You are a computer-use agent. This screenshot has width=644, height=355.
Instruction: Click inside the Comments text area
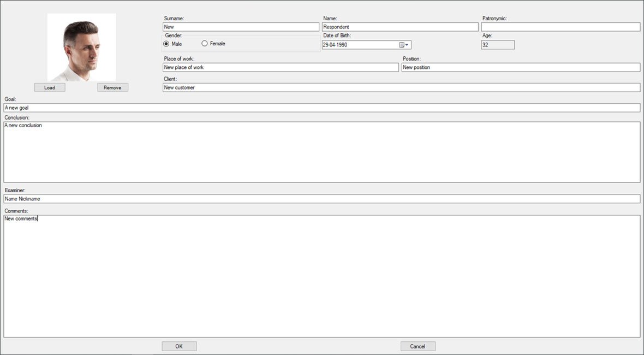321,276
